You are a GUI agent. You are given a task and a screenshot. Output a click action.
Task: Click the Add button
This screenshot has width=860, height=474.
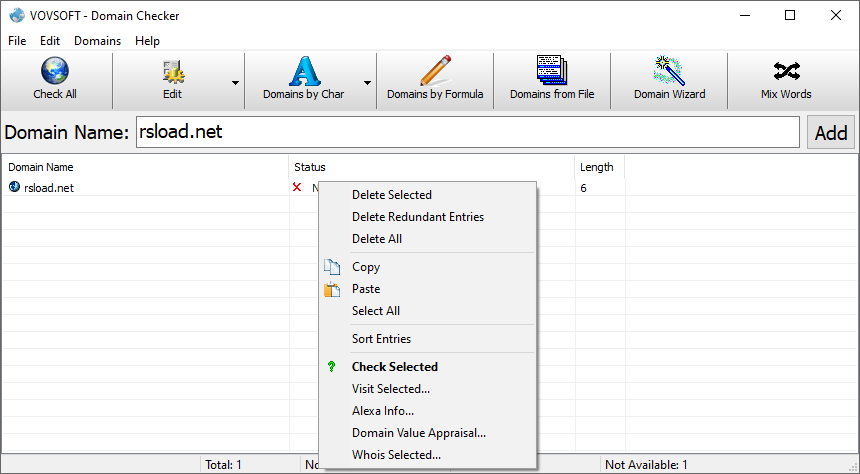click(x=830, y=132)
